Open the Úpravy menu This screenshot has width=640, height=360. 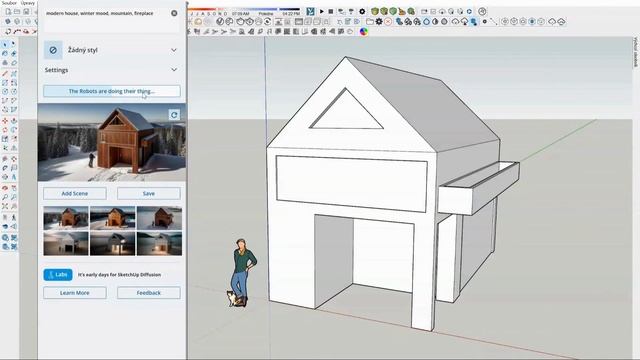coord(28,3)
